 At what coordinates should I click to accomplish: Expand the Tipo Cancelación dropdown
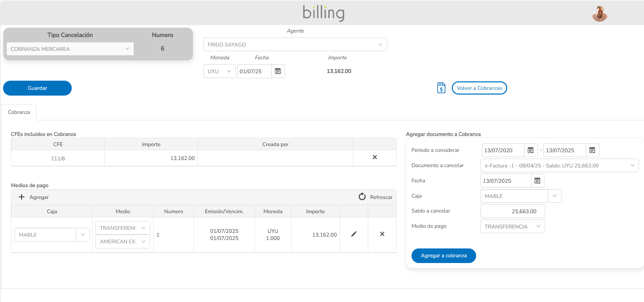pos(70,49)
